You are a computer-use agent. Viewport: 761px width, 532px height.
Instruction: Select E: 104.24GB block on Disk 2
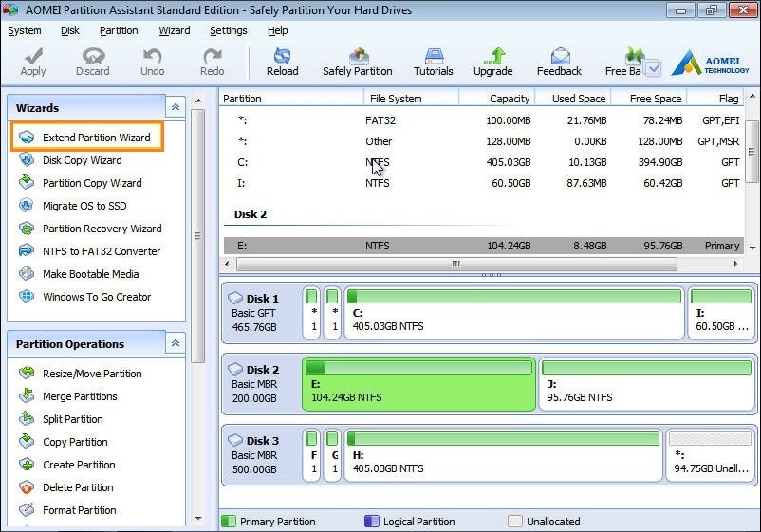[x=418, y=384]
